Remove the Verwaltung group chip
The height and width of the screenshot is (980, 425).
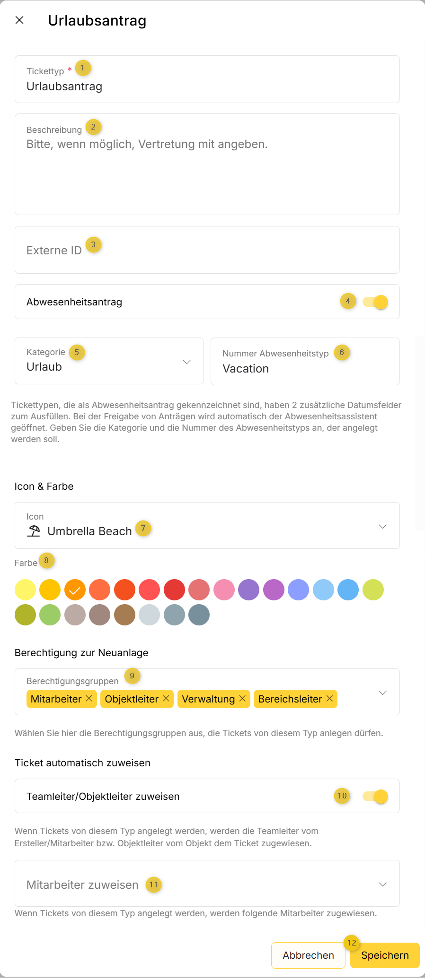click(x=242, y=698)
